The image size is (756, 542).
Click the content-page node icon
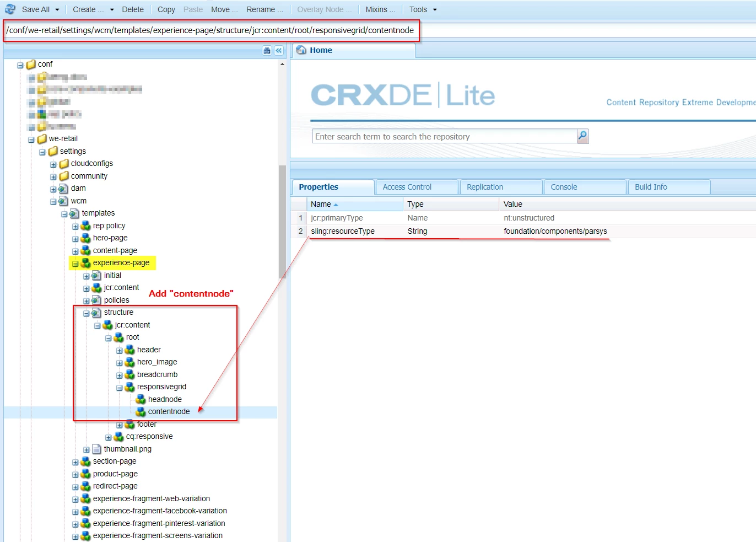86,250
